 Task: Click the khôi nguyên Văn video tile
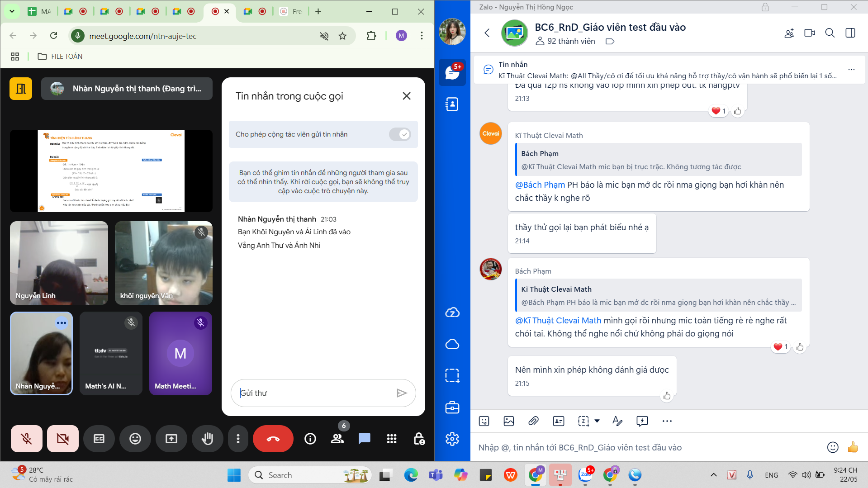click(164, 263)
